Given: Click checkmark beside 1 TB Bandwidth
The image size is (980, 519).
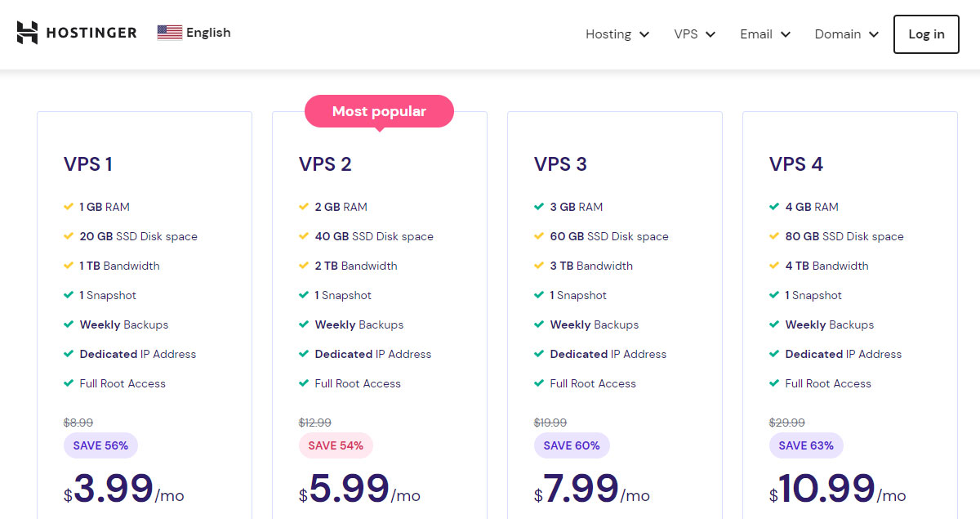Looking at the screenshot, I should point(69,266).
